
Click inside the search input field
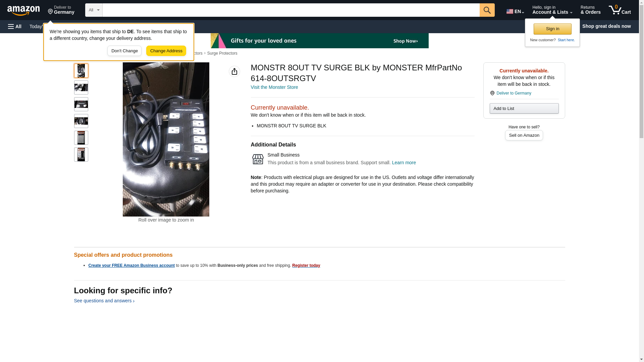click(291, 10)
